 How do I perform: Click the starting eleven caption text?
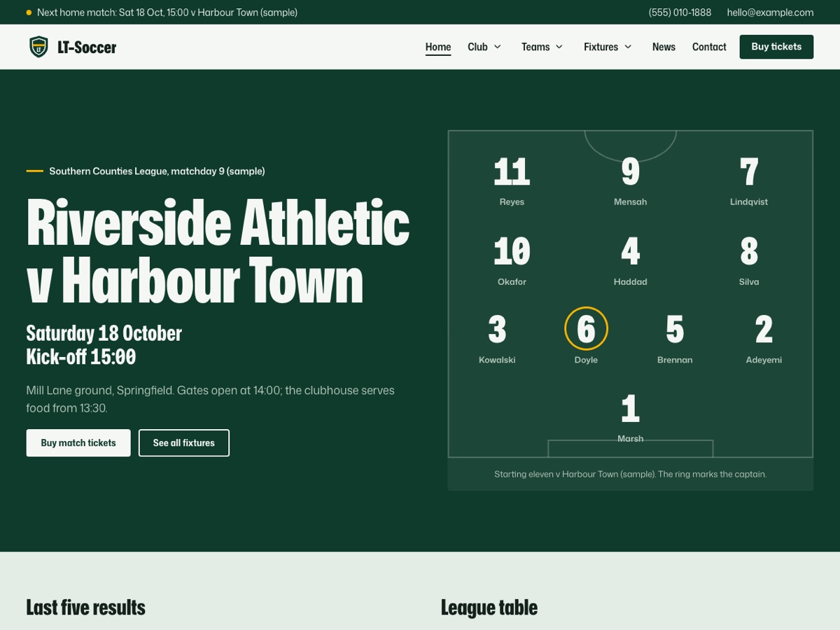(630, 474)
